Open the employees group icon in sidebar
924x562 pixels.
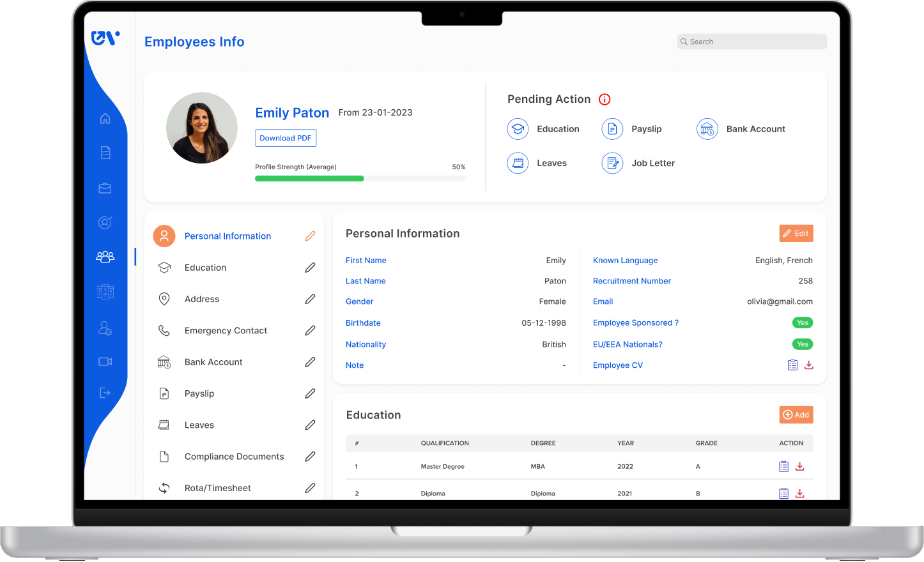(x=105, y=257)
